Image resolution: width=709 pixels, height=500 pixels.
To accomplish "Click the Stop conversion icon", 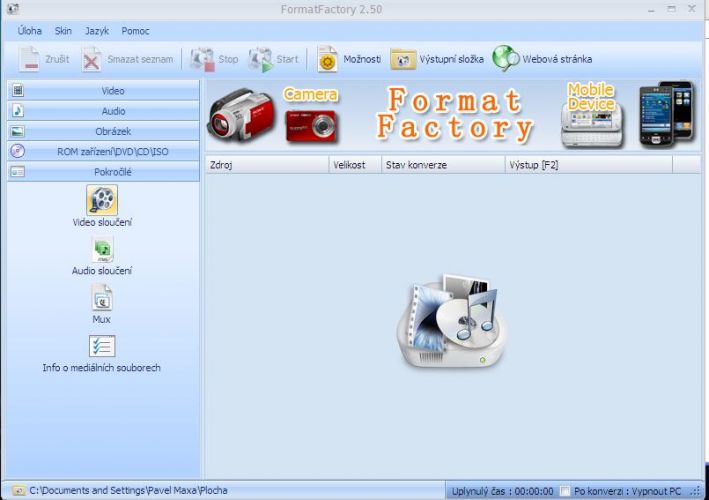I will tap(202, 59).
